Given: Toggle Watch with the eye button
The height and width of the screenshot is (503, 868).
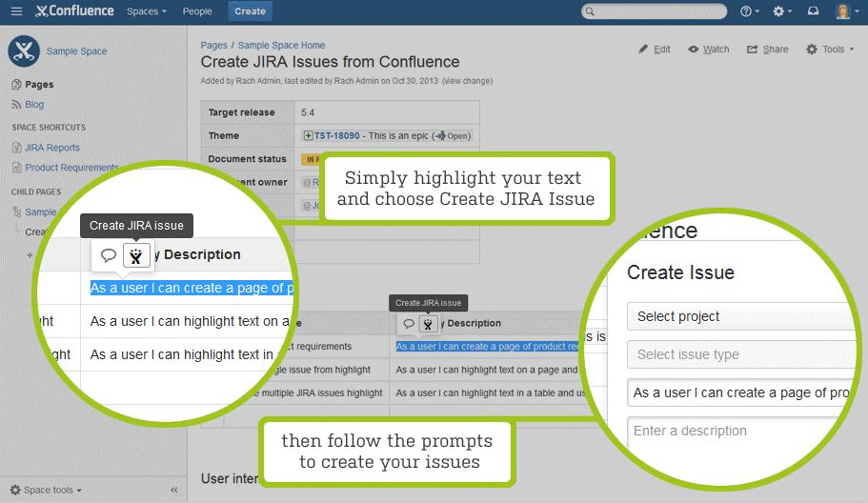Looking at the screenshot, I should point(709,50).
